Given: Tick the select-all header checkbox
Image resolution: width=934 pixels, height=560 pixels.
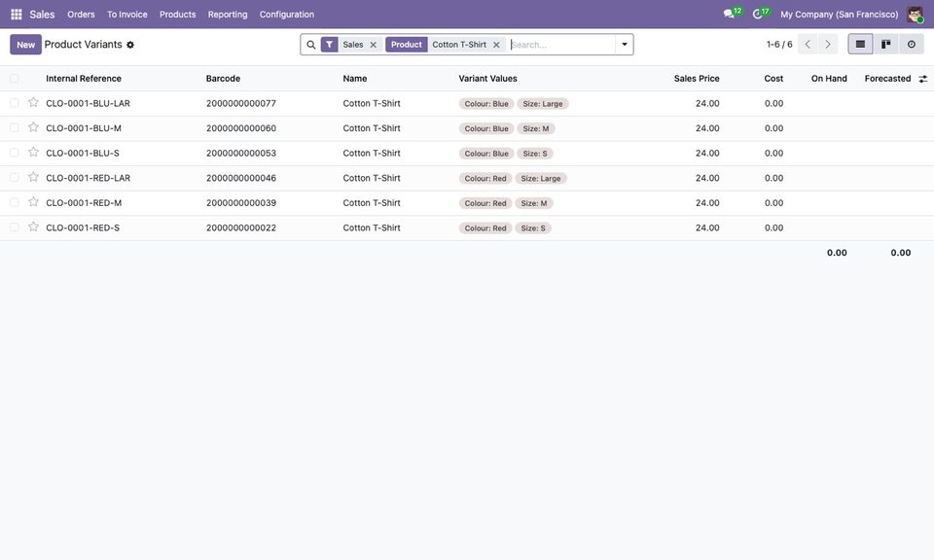Looking at the screenshot, I should coord(15,79).
